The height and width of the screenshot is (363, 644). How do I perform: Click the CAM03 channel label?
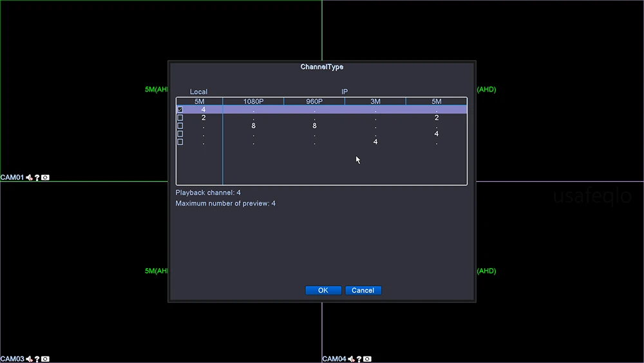[x=12, y=359]
